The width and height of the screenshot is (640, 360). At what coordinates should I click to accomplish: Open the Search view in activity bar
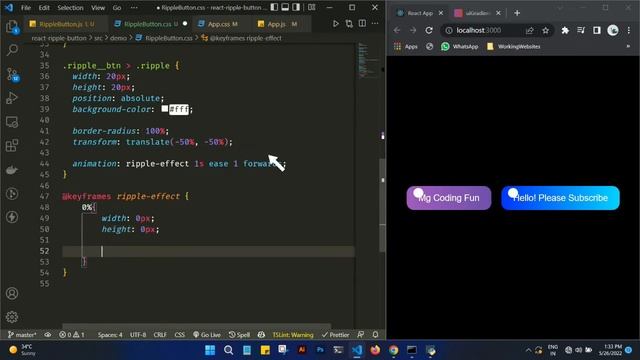12,50
